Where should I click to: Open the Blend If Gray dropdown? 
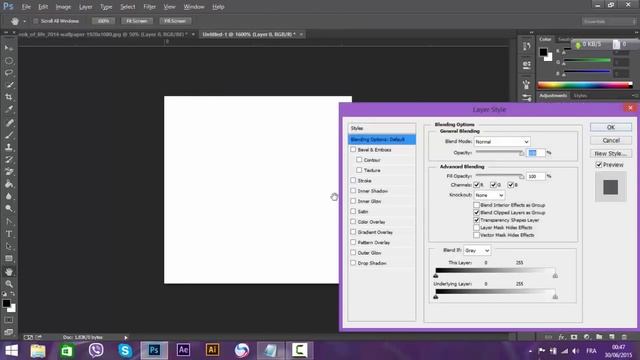click(x=477, y=250)
